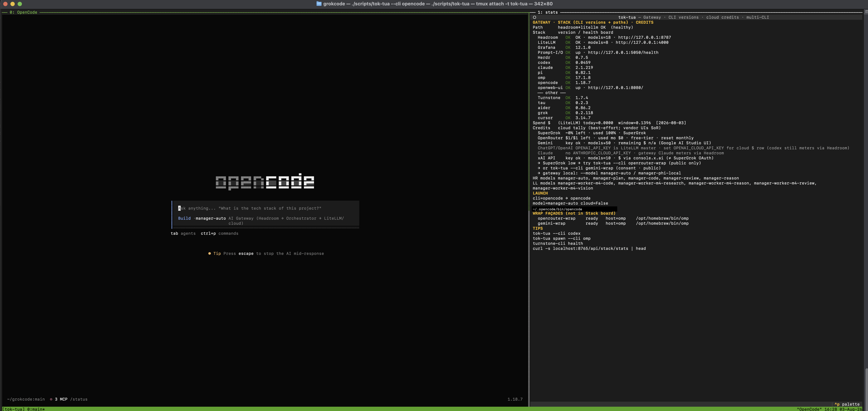This screenshot has height=411, width=868.
Task: Click the opencode ASCII logo
Action: click(x=265, y=181)
